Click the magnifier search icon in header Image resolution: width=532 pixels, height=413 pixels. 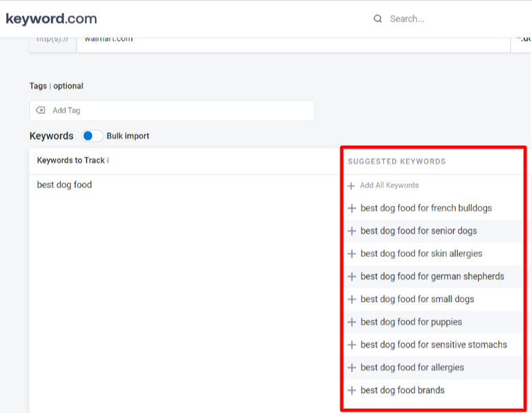[x=378, y=18]
